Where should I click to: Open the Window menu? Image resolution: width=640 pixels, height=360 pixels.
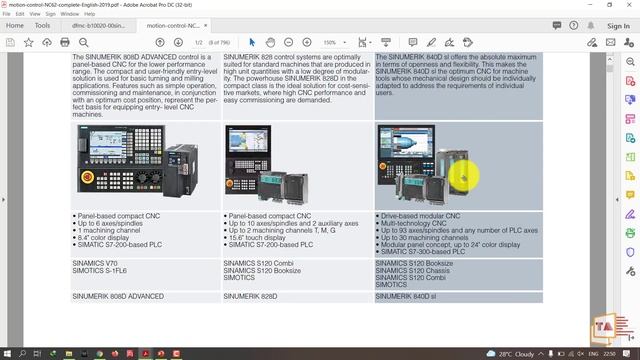pyautogui.click(x=70, y=14)
